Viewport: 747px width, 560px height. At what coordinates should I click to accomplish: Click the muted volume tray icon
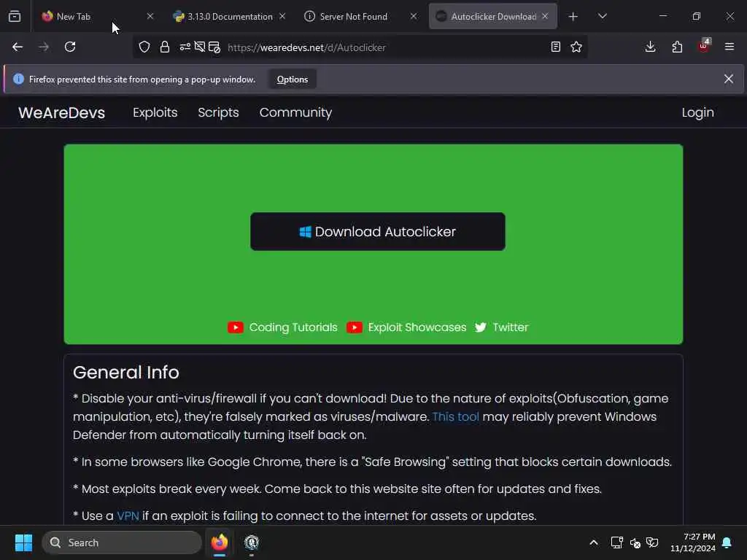pos(635,542)
